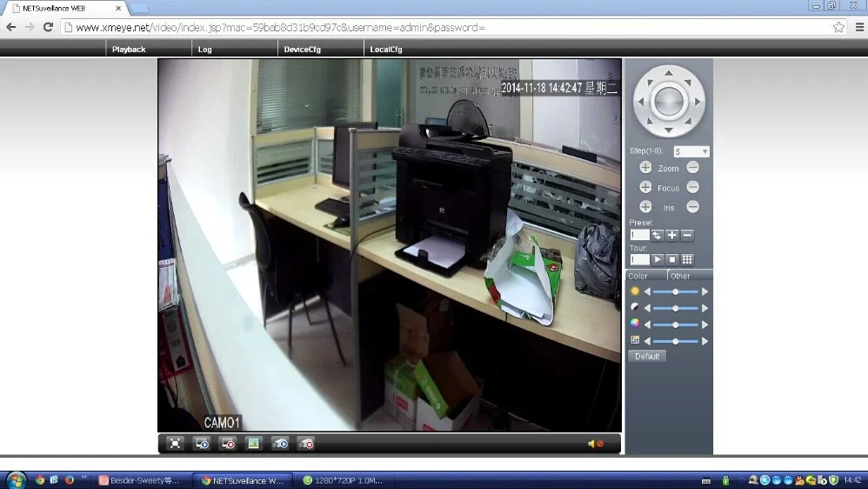
Task: Close iris with minus button
Action: [x=692, y=206]
